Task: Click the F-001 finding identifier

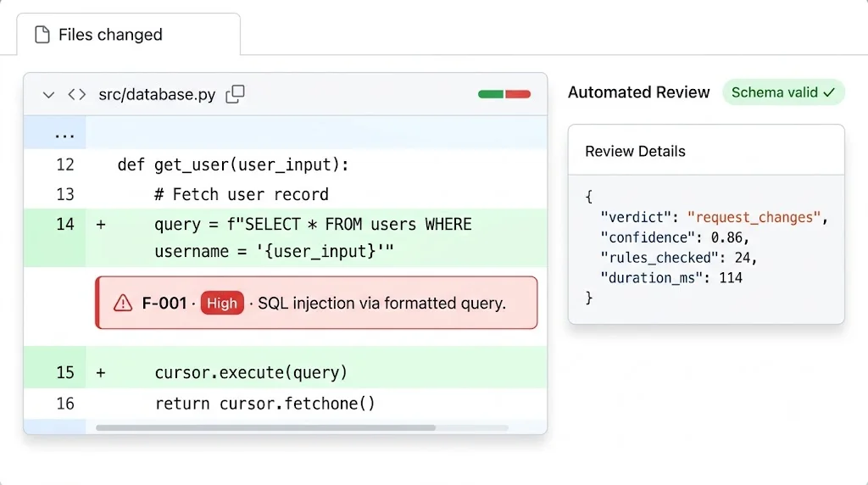Action: tap(164, 303)
